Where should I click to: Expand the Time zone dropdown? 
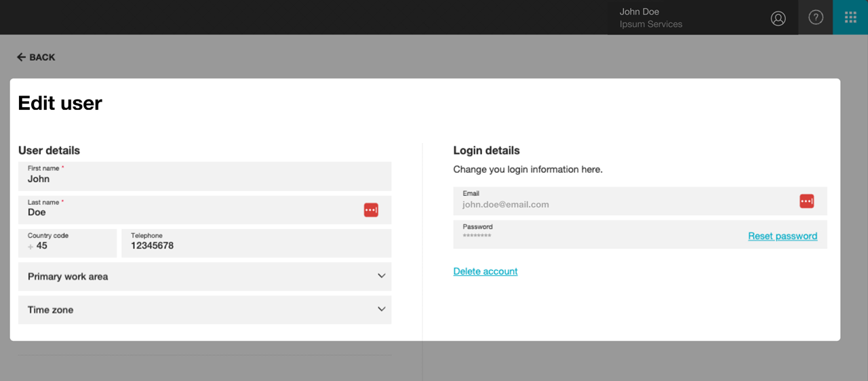(205, 310)
